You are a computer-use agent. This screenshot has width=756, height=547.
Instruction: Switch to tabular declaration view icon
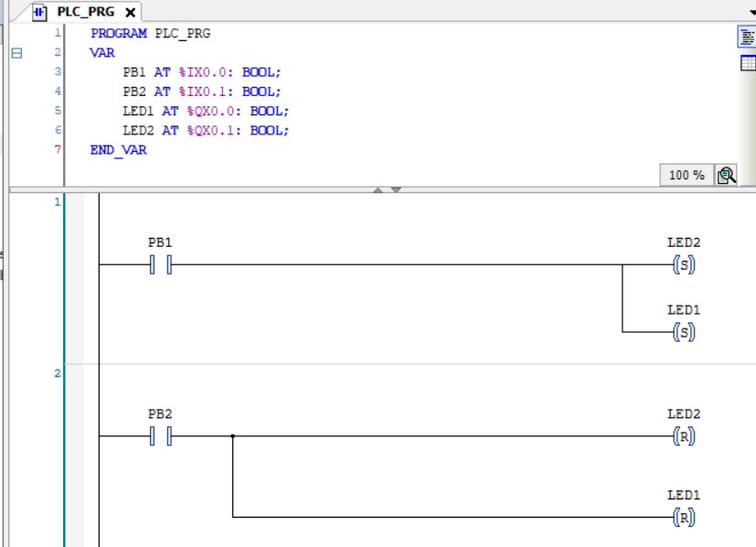(x=746, y=63)
